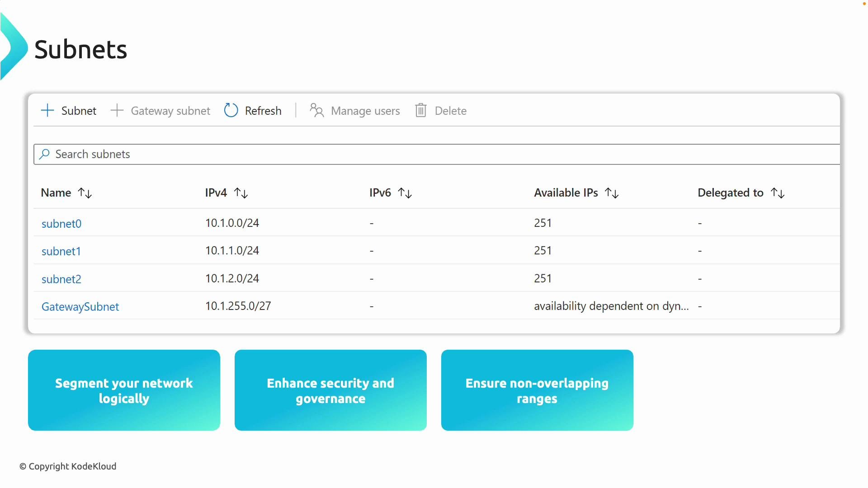The image size is (868, 488).
Task: Click the availability dependent on dyn... cell
Action: 612,306
